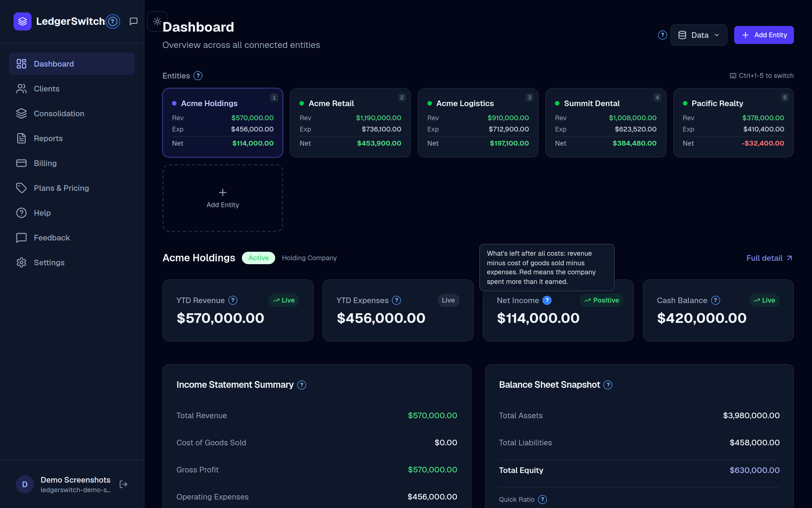Click Cash Balance help icon

tap(715, 300)
